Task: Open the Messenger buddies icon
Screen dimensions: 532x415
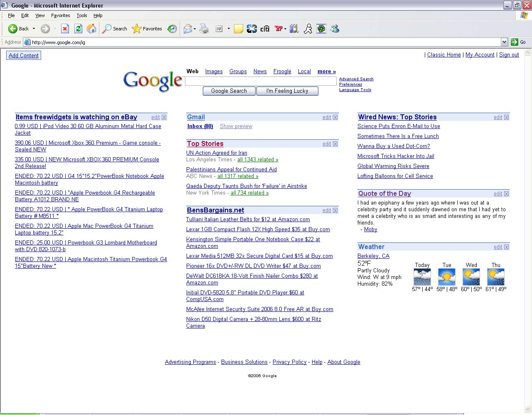Action: (x=335, y=29)
